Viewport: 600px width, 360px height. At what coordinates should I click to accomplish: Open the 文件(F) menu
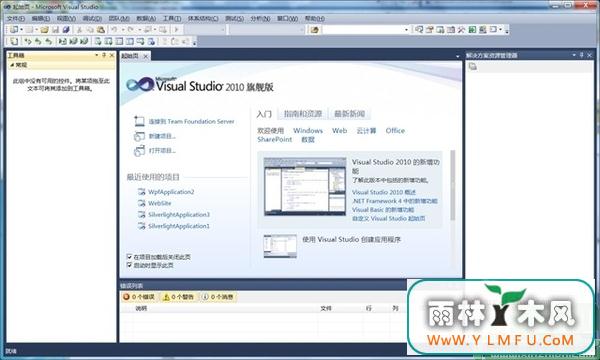pyautogui.click(x=16, y=18)
